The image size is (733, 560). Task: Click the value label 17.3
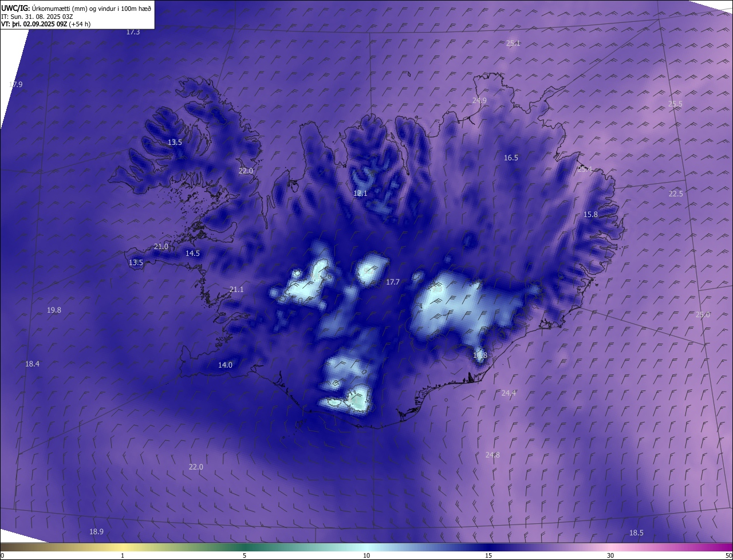click(x=133, y=32)
